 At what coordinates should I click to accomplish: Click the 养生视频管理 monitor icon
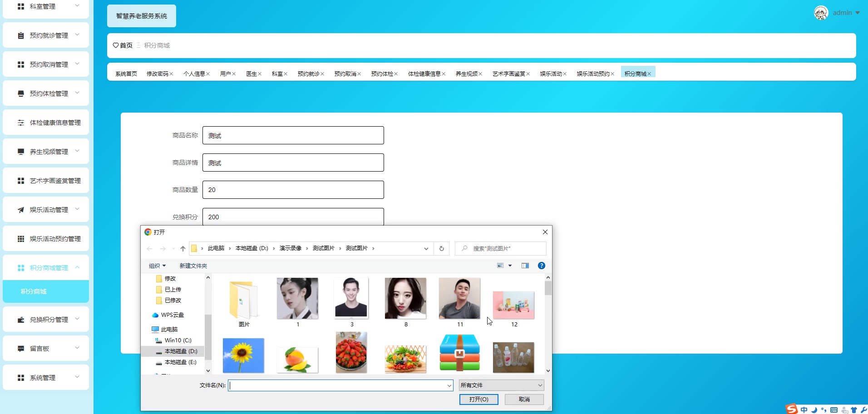pyautogui.click(x=21, y=152)
